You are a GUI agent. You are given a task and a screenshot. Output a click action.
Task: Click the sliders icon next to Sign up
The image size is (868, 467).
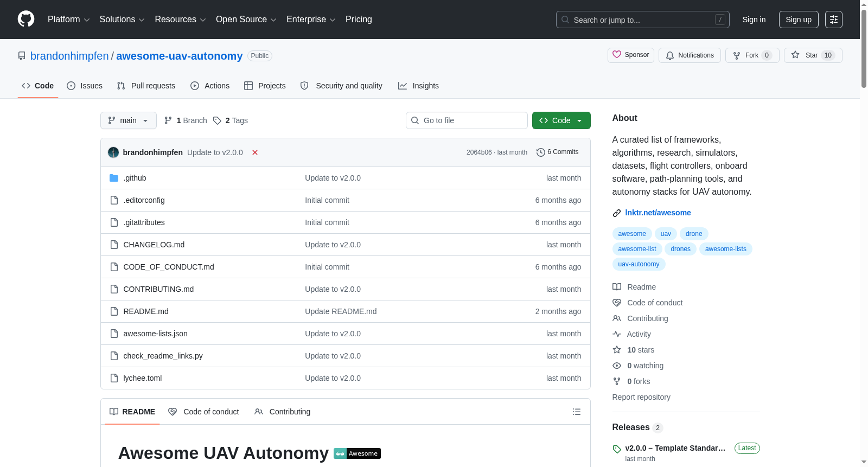coord(834,20)
